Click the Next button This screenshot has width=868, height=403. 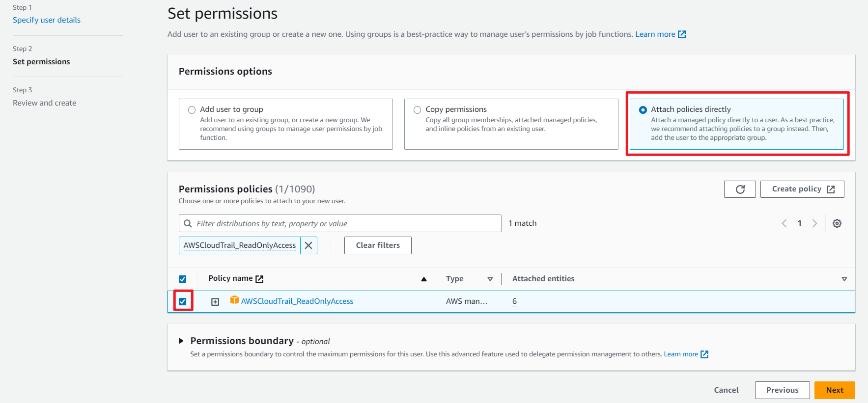[834, 390]
